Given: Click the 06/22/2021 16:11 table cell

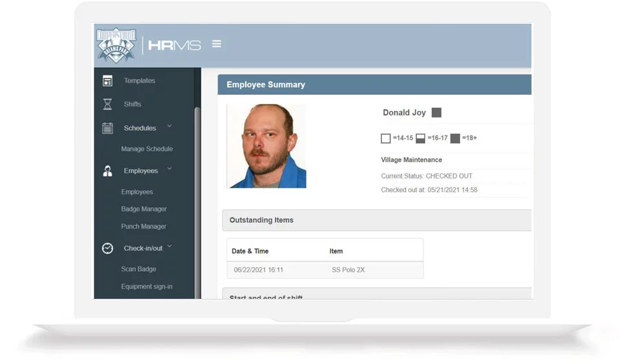Looking at the screenshot, I should tap(258, 270).
